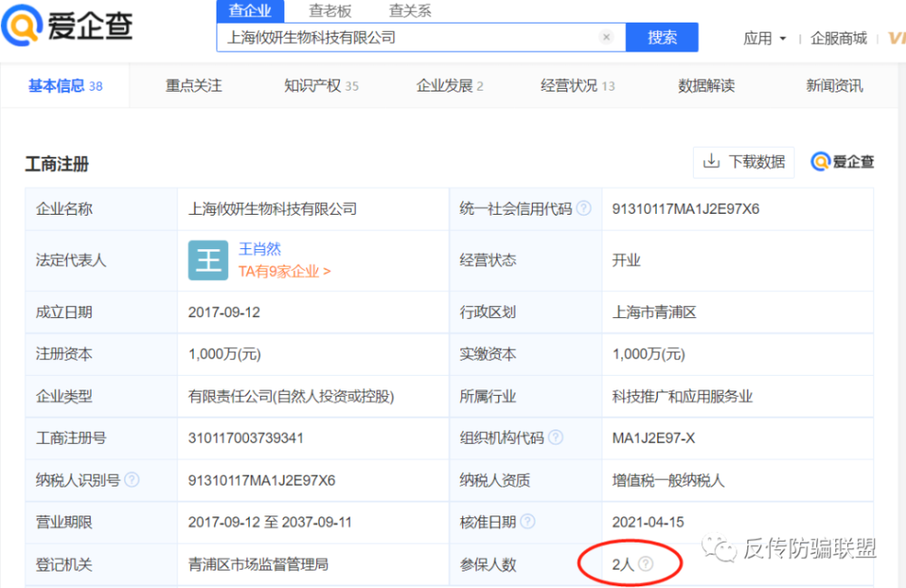
Task: Open the 王肖然 profile link
Action: click(x=259, y=249)
